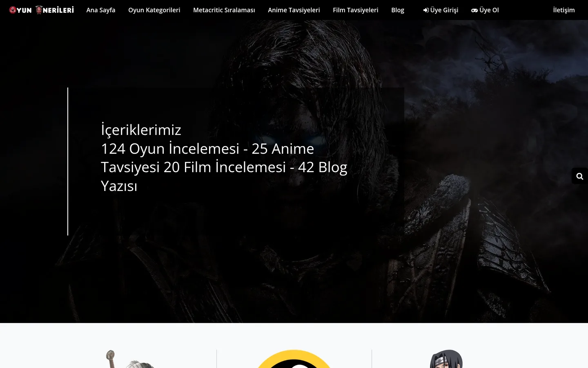The width and height of the screenshot is (588, 368).
Task: Go to Ana Sayfa menu item
Action: pos(101,10)
